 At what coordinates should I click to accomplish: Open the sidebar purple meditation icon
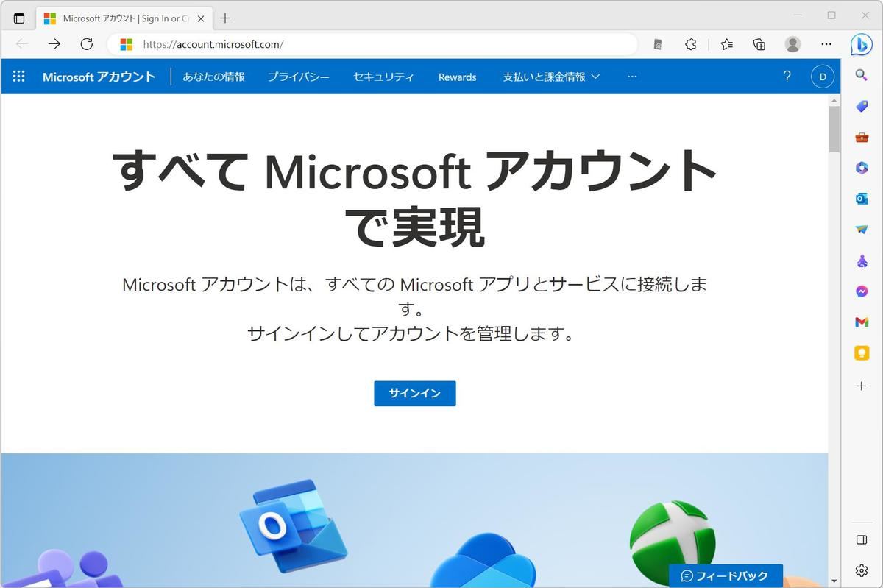pos(862,261)
